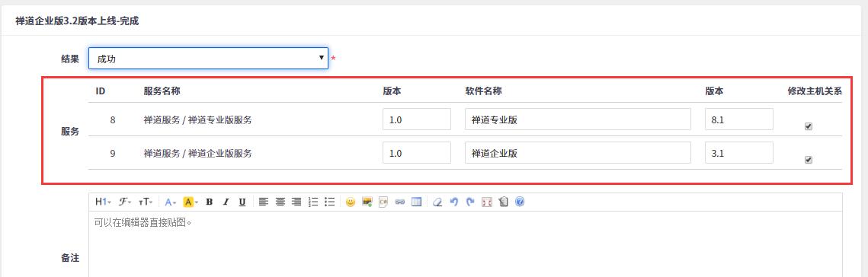
Task: Open the emoticon smiley picker
Action: (x=351, y=202)
